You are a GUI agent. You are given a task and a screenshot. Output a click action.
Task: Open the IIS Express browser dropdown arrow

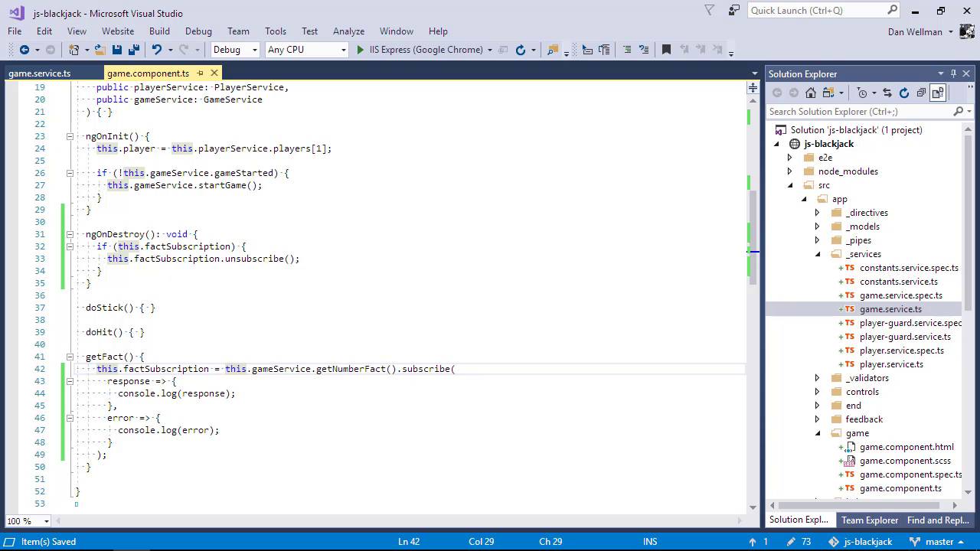[490, 50]
